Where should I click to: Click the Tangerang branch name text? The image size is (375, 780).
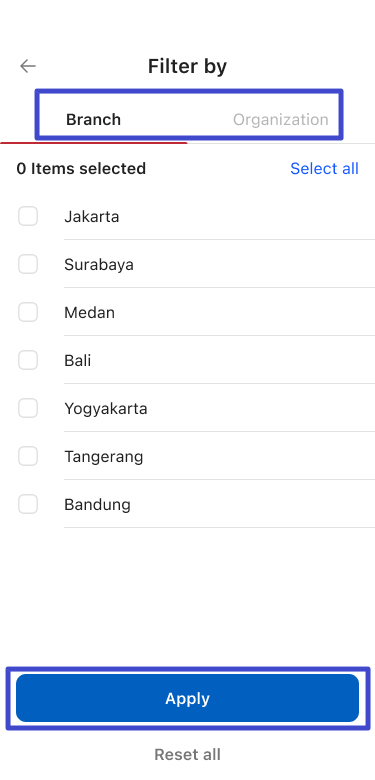point(103,457)
